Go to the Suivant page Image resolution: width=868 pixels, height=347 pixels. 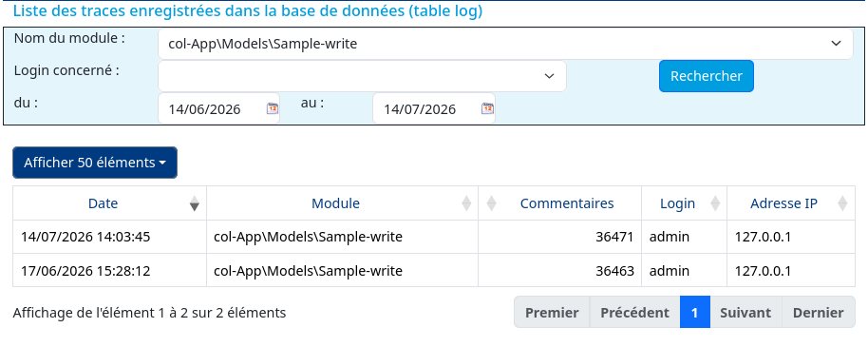(x=745, y=312)
